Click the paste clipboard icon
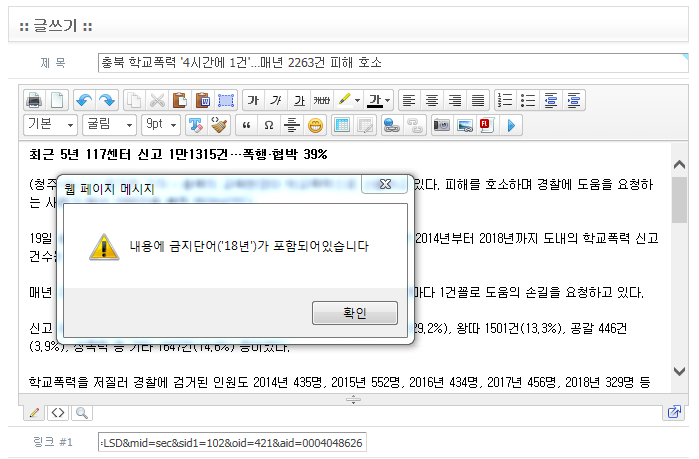 coord(179,100)
